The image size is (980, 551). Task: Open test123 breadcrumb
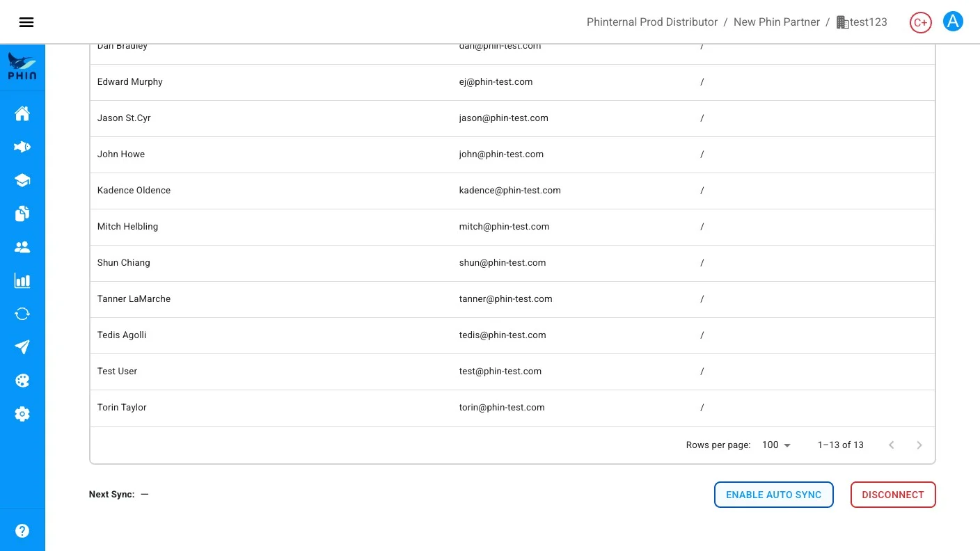coord(868,22)
